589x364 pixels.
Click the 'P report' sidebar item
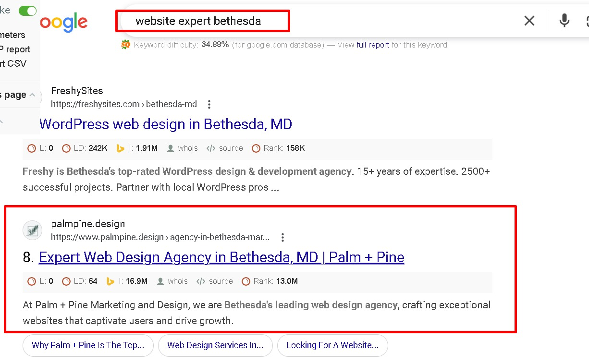coord(15,49)
